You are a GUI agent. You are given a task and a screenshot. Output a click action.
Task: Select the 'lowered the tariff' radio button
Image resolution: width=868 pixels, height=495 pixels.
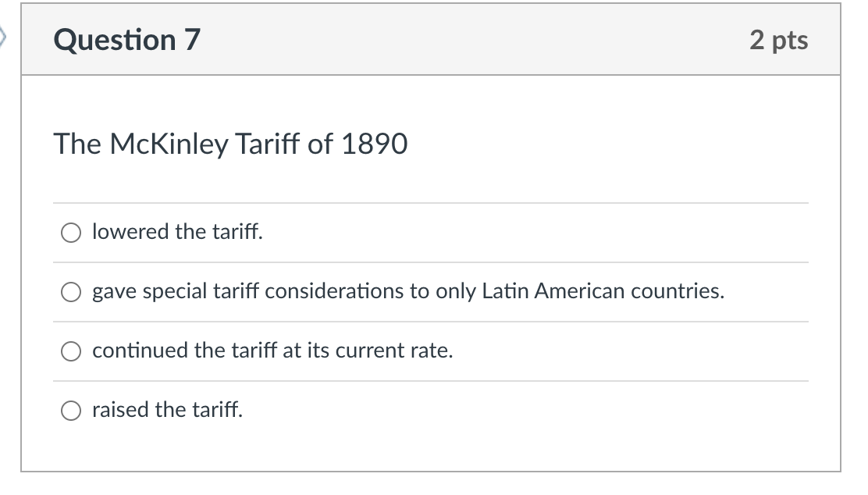pyautogui.click(x=71, y=233)
